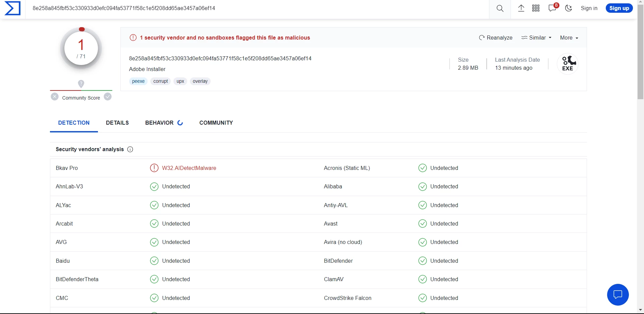Click the scrollbar down arrow

pos(640,310)
